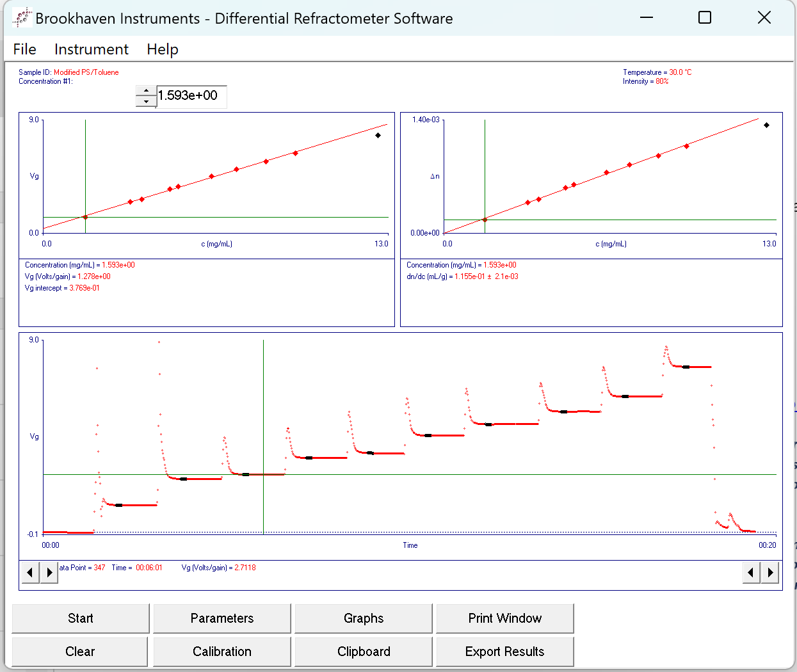Click the right navigation arrow on bottom right
Screen dimensions: 797x672
pyautogui.click(x=769, y=572)
